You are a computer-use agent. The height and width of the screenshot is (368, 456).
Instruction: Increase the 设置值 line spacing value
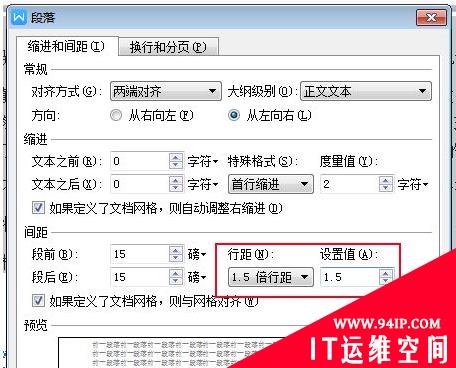click(x=386, y=273)
